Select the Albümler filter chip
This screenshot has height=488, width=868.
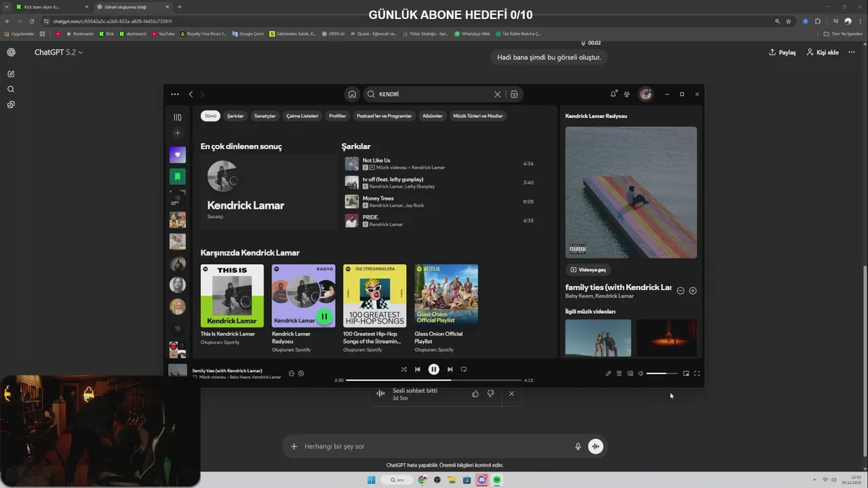[433, 116]
